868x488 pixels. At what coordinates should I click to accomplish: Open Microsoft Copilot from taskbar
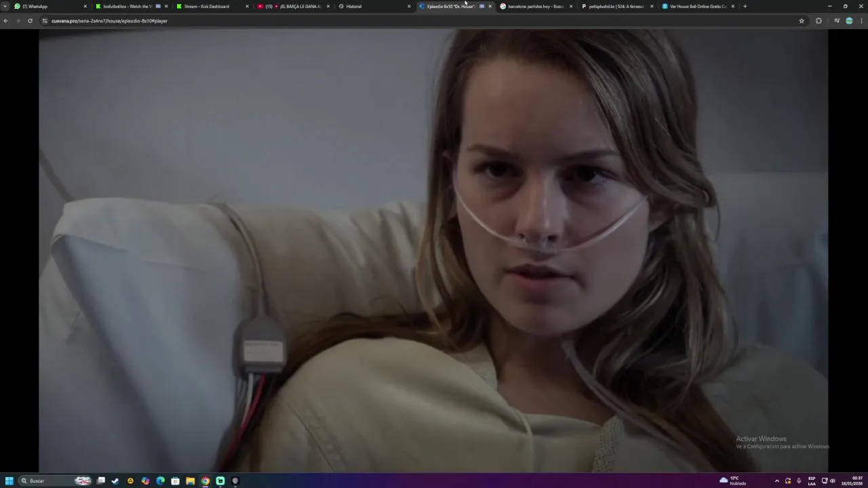[x=145, y=481]
